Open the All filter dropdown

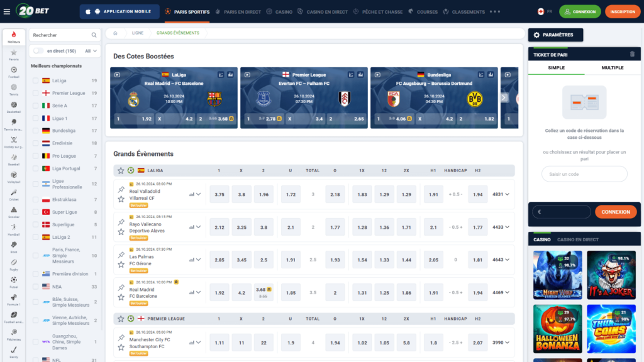pos(91,51)
